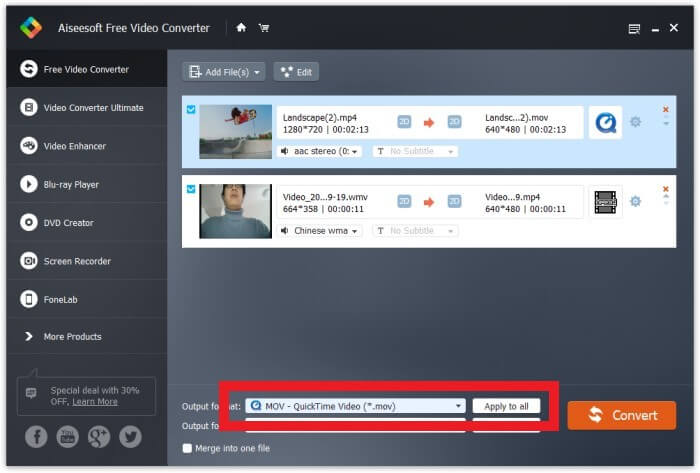Click the Aiseesoft colorful logo
This screenshot has width=700, height=473.
click(31, 28)
